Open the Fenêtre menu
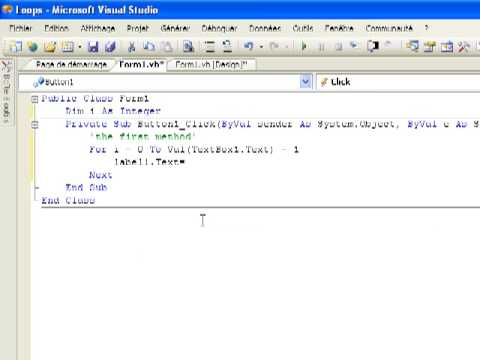The width and height of the screenshot is (480, 360). (x=339, y=28)
